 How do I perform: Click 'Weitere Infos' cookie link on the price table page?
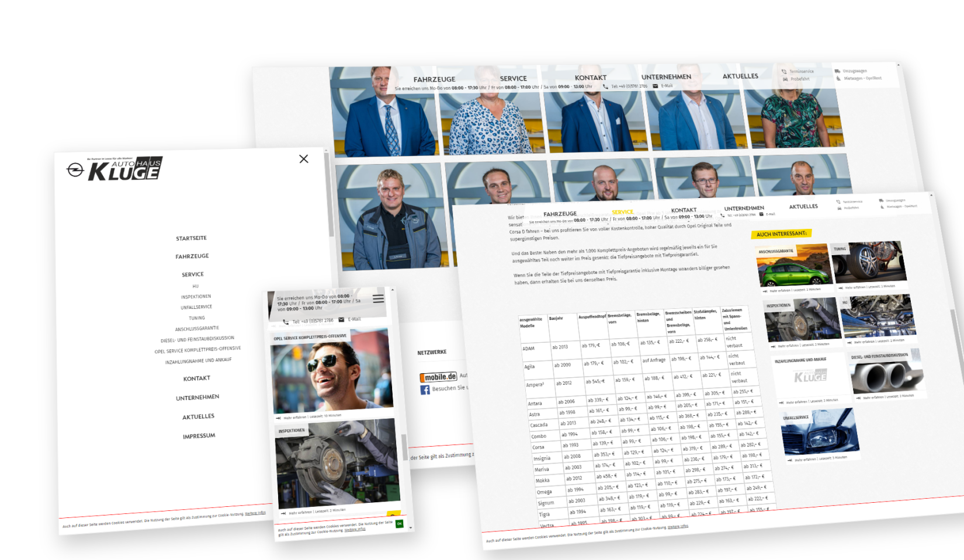678,527
